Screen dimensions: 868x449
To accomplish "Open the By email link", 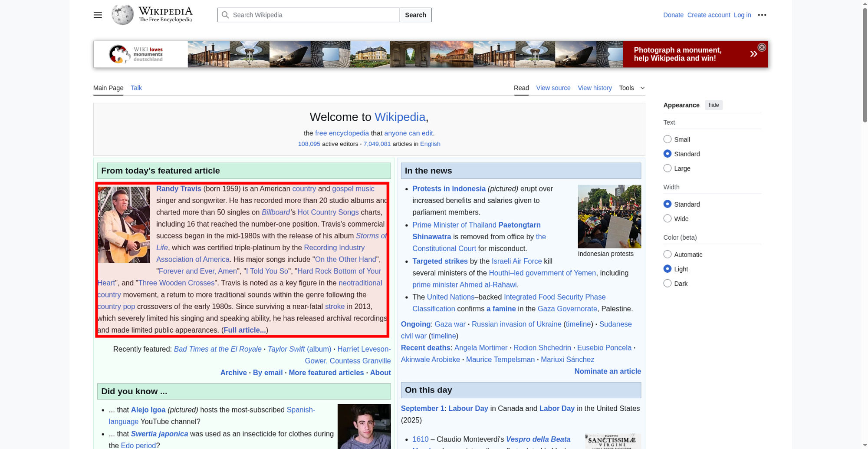I will pos(268,373).
